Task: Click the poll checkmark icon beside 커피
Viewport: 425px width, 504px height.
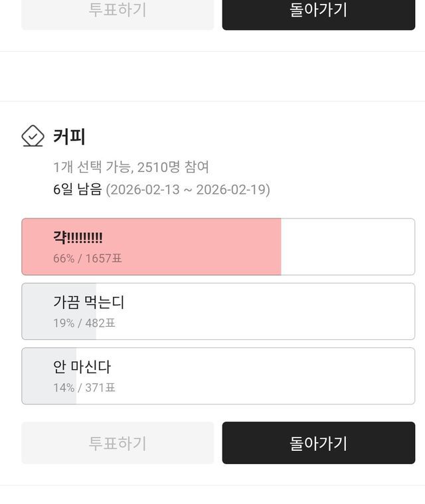Action: (33, 136)
